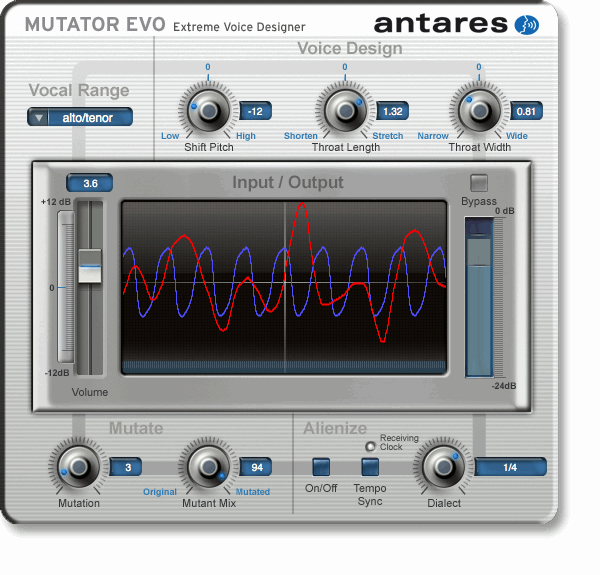The width and height of the screenshot is (600, 575).
Task: Click the waveform Input/Output display
Action: point(284,287)
